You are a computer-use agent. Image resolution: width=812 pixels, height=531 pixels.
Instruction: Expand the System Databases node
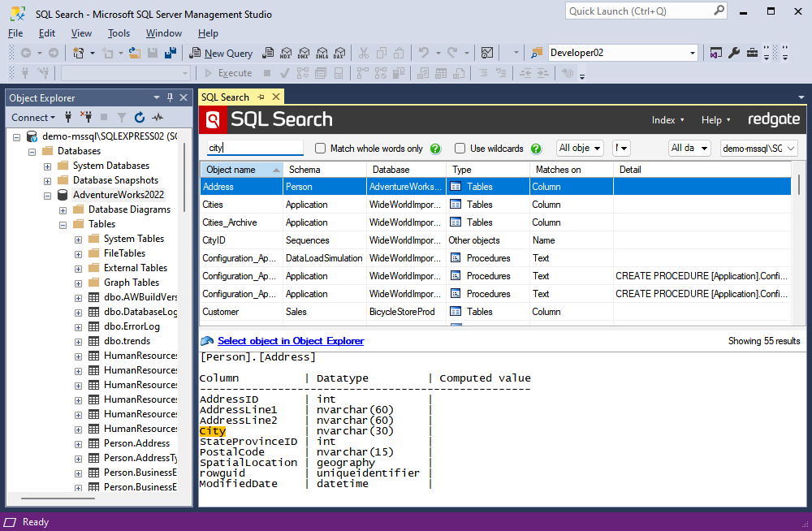click(x=48, y=166)
